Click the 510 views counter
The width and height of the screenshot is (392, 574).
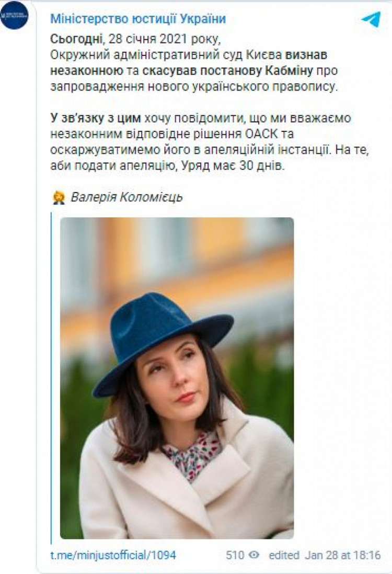[x=235, y=555]
